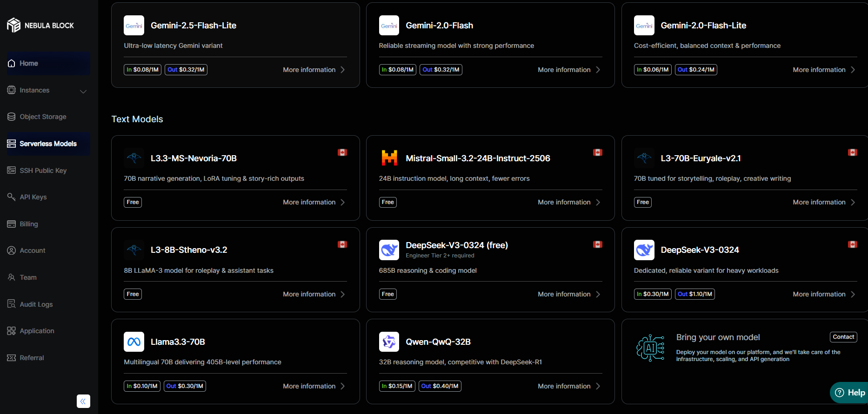
Task: Open Audit Logs from sidebar
Action: tap(36, 304)
